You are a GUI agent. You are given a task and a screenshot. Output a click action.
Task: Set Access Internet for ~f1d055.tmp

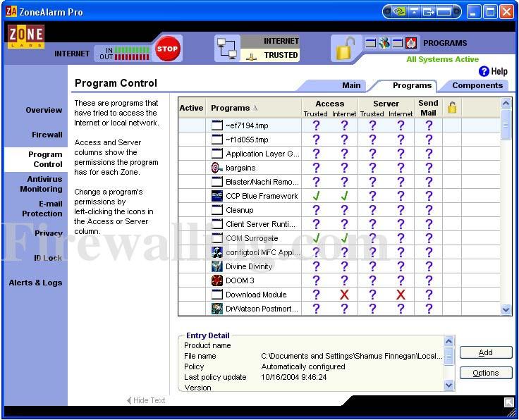[344, 140]
